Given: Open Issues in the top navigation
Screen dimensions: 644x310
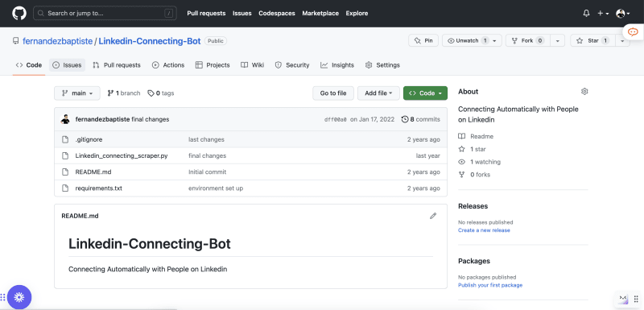Looking at the screenshot, I should click(x=242, y=13).
